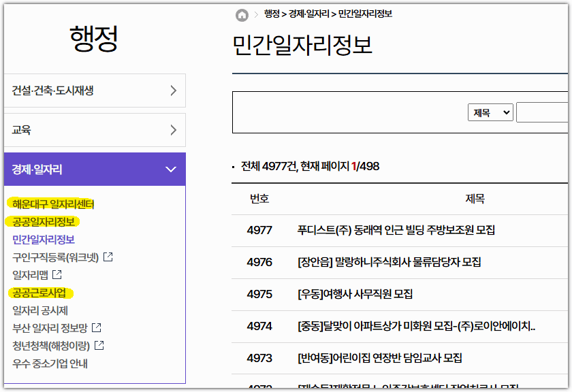Open 부산 일자리 정보망 link
Screen dimensions: 572x392
pyautogui.click(x=50, y=328)
